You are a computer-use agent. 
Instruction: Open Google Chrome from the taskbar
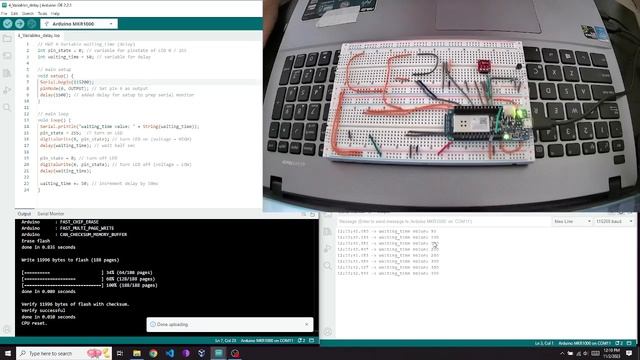click(x=153, y=353)
